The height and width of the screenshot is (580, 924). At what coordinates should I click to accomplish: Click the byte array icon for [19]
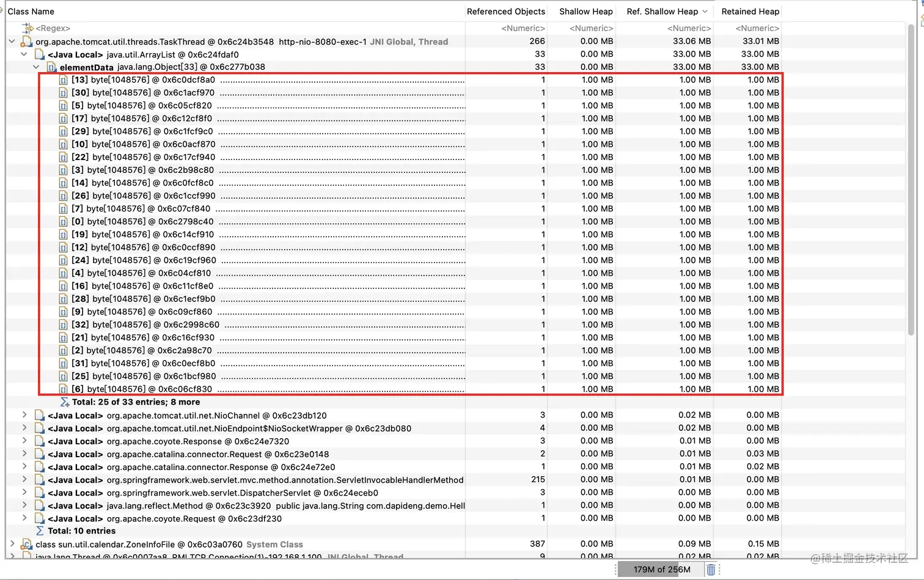[x=63, y=234]
